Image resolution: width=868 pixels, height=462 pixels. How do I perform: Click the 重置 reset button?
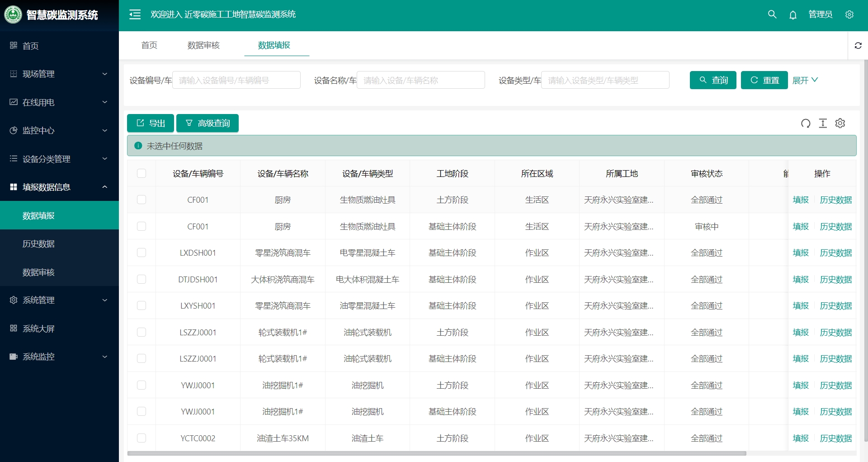(x=764, y=80)
